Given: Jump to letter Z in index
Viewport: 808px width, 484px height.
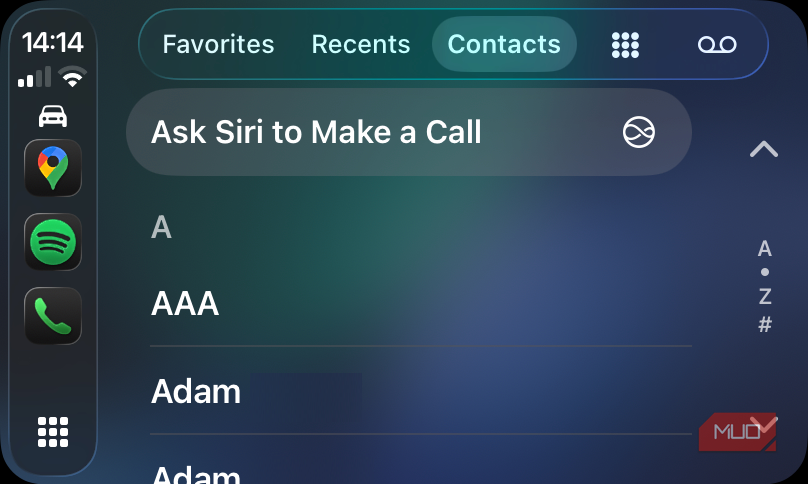Looking at the screenshot, I should [x=765, y=297].
